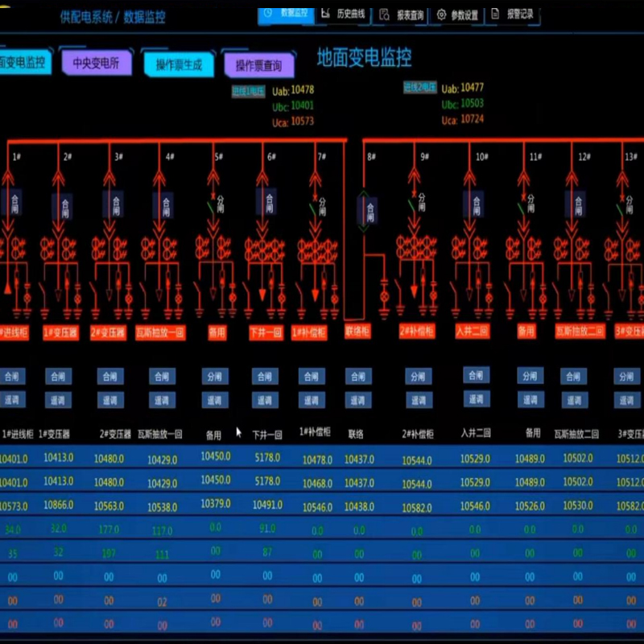Click the 报表查询 magnifier icon

click(x=384, y=14)
